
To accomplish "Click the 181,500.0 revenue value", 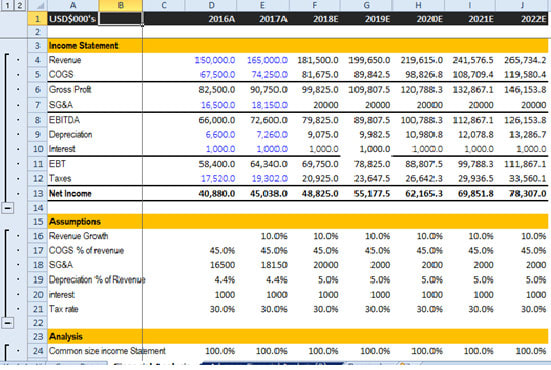I will [318, 60].
